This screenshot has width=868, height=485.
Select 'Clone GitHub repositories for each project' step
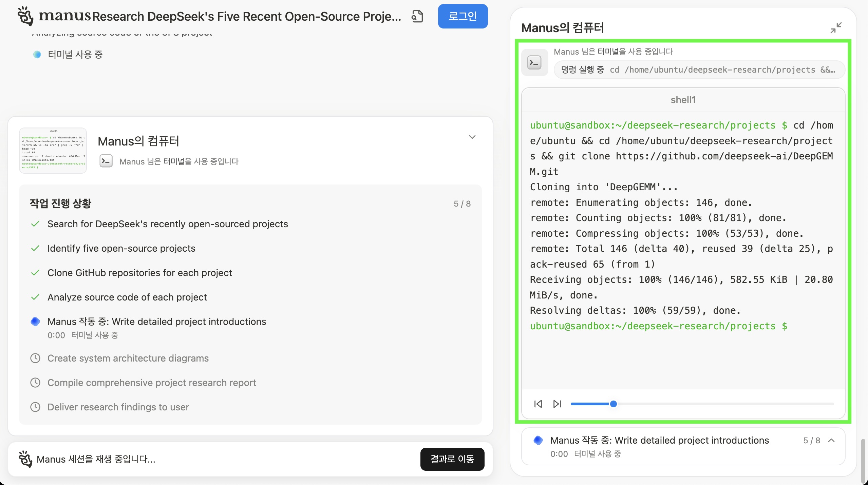[x=140, y=273]
